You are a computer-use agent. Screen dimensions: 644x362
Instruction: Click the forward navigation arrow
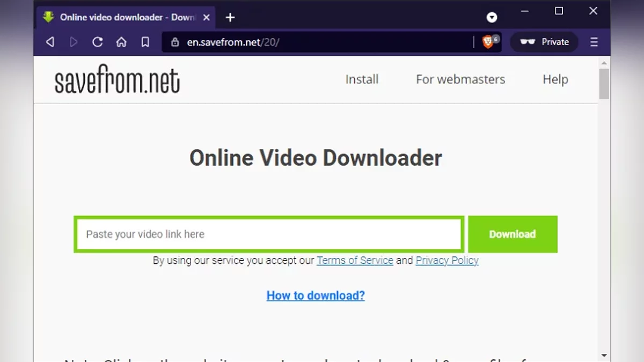(x=74, y=42)
